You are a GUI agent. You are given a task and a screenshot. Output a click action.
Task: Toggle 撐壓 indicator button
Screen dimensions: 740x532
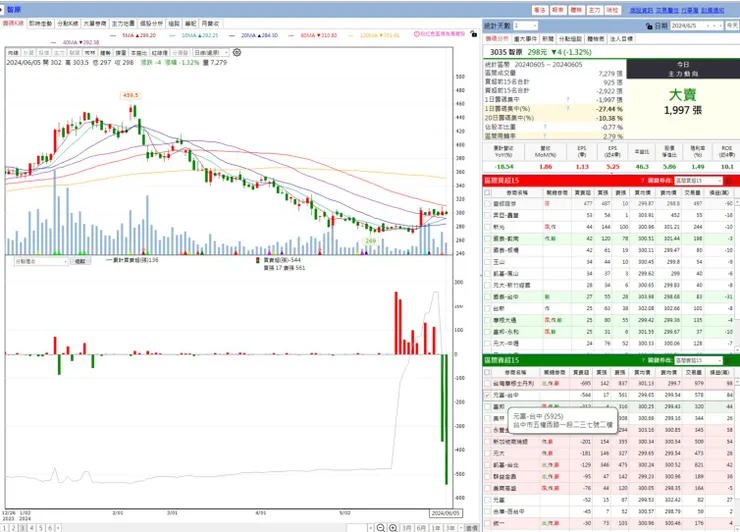(121, 53)
